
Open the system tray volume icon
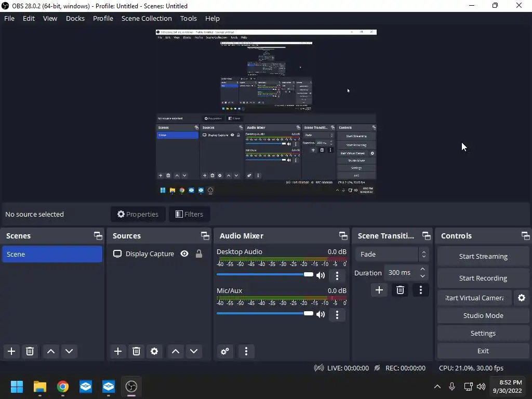point(481,387)
